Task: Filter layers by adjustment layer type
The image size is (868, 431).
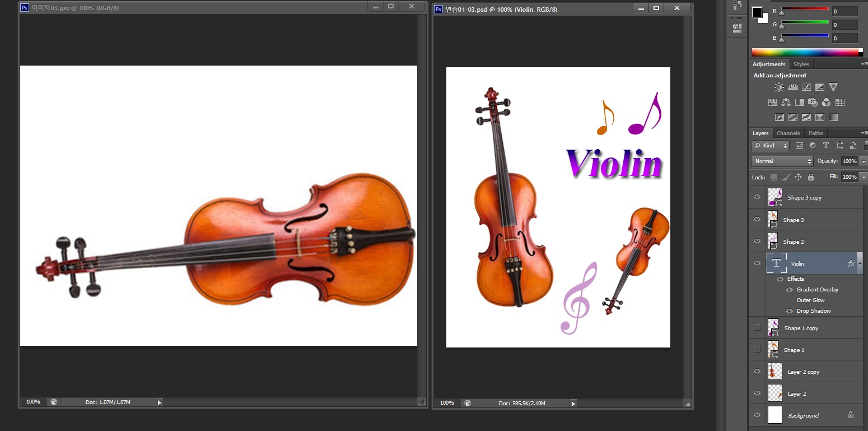Action: pos(813,146)
